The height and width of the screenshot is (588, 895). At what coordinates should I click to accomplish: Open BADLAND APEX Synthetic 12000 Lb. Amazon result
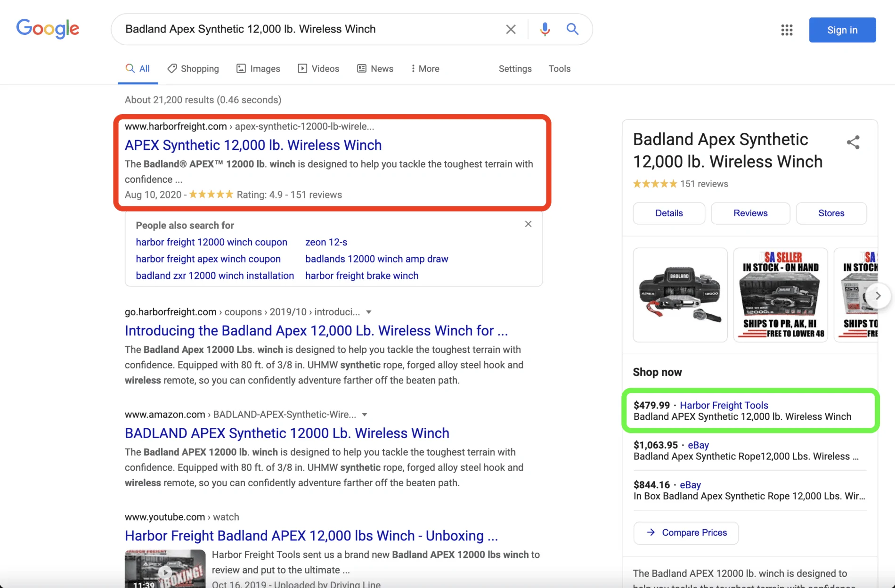point(287,433)
